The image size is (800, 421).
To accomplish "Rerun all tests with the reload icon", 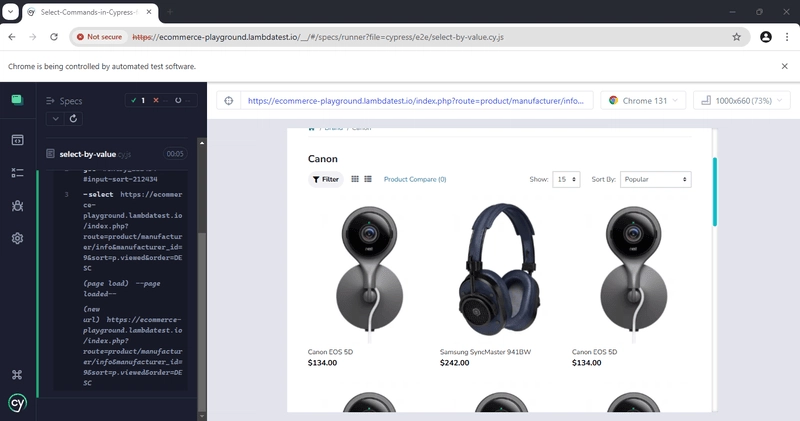I will tap(73, 119).
